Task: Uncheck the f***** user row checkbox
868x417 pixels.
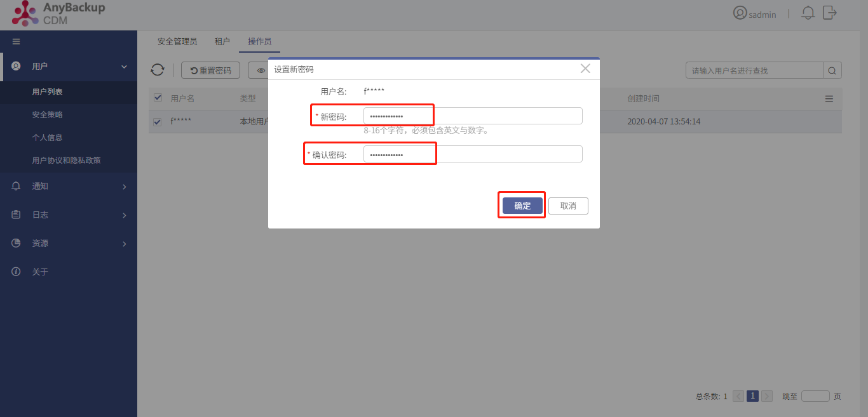Action: pyautogui.click(x=158, y=121)
